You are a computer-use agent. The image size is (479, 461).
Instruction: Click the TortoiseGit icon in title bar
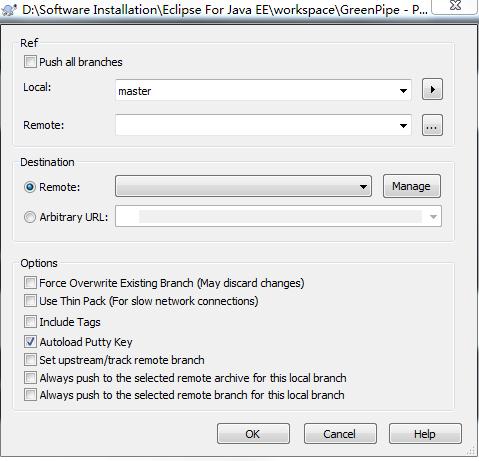tap(9, 9)
